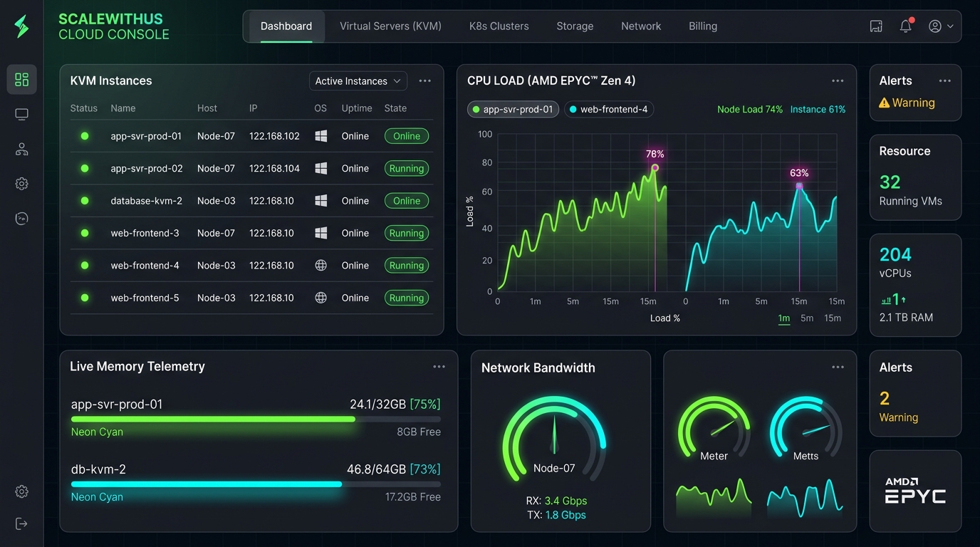This screenshot has height=547, width=980.
Task: Open the upper settings gear in sidebar
Action: (x=22, y=184)
